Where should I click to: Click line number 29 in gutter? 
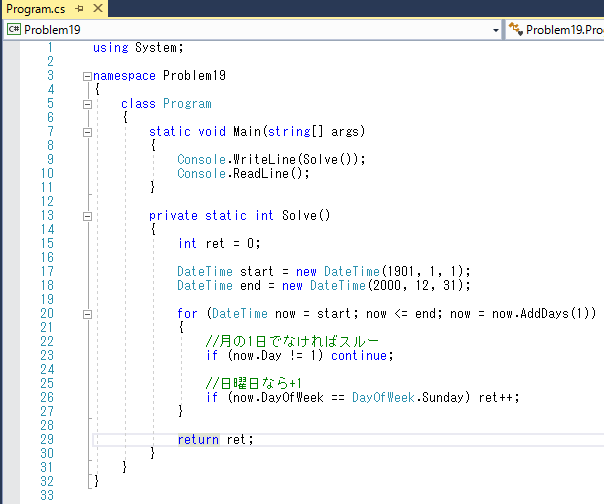click(47, 439)
